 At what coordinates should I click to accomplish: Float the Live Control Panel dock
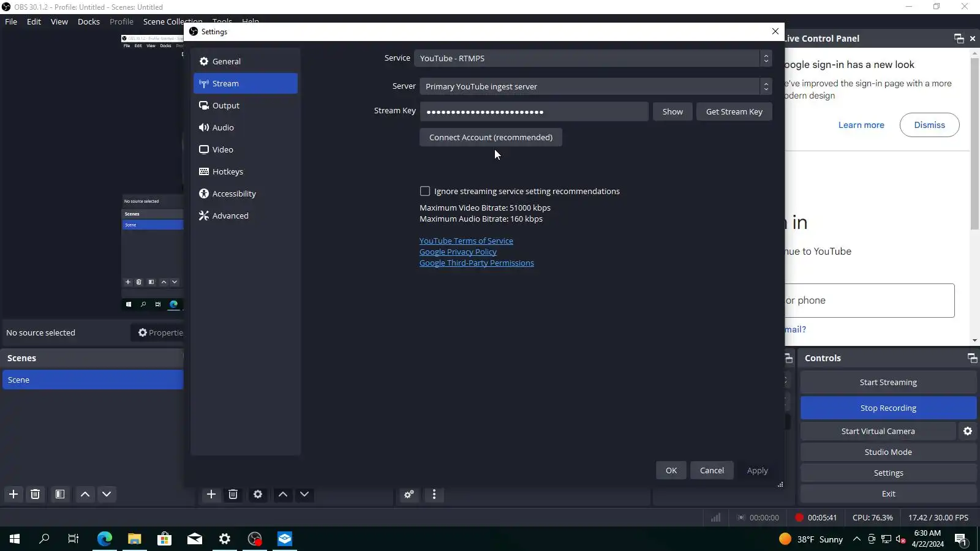click(959, 39)
